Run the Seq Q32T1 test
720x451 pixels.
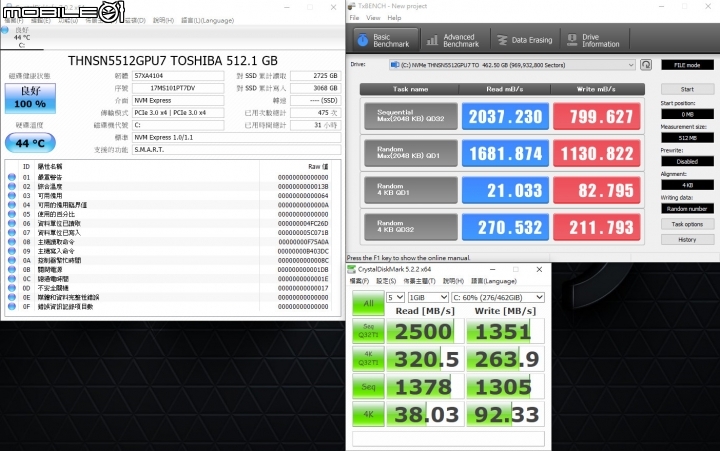click(368, 331)
